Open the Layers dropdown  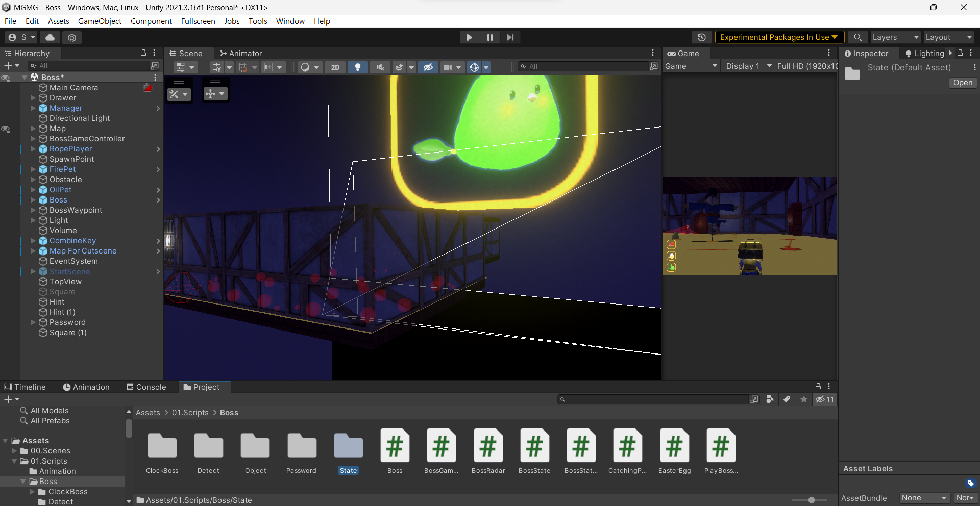[x=895, y=37]
